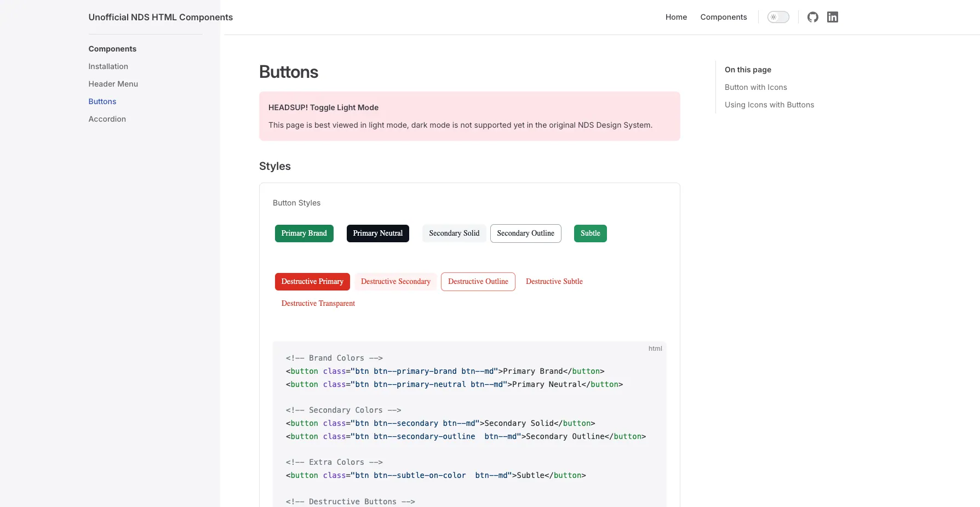This screenshot has width=980, height=507.
Task: Click the Button Styles example label
Action: tap(296, 203)
